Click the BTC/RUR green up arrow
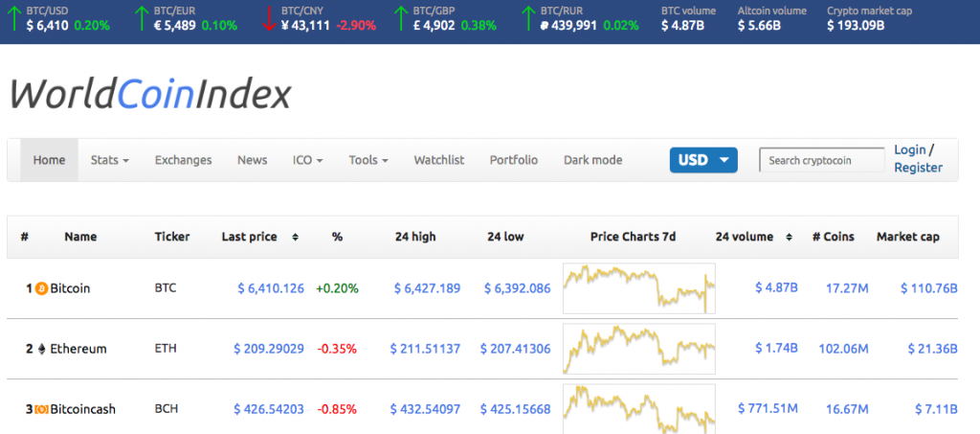Image resolution: width=980 pixels, height=434 pixels. (529, 17)
